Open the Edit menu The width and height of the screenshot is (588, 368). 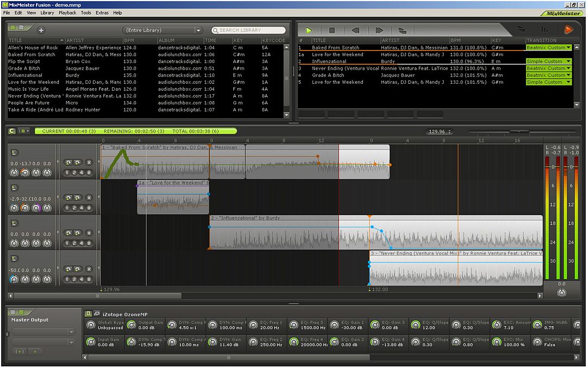18,13
